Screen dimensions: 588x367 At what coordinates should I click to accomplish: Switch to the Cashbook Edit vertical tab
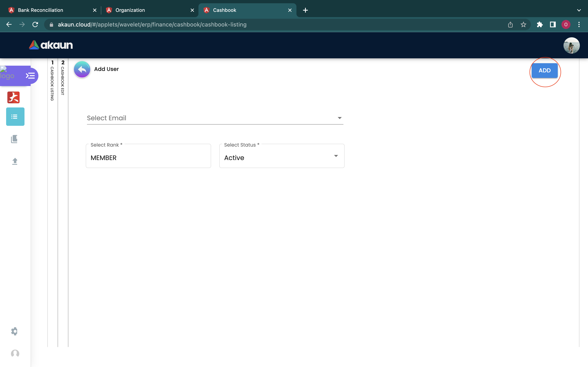tap(63, 79)
